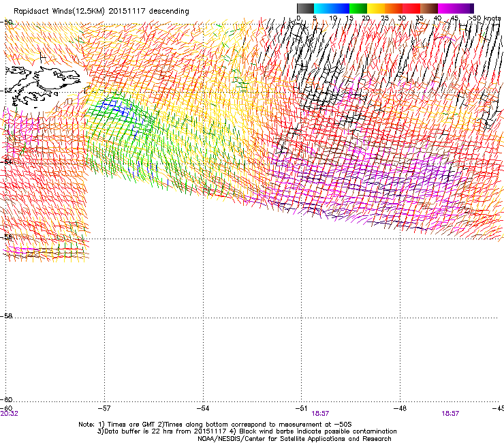Click the NOAA/NESDIS credit line

click(x=294, y=439)
